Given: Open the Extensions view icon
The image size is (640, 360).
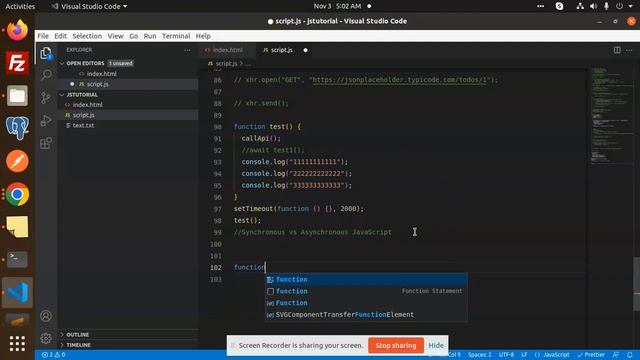Looking at the screenshot, I should point(46,143).
